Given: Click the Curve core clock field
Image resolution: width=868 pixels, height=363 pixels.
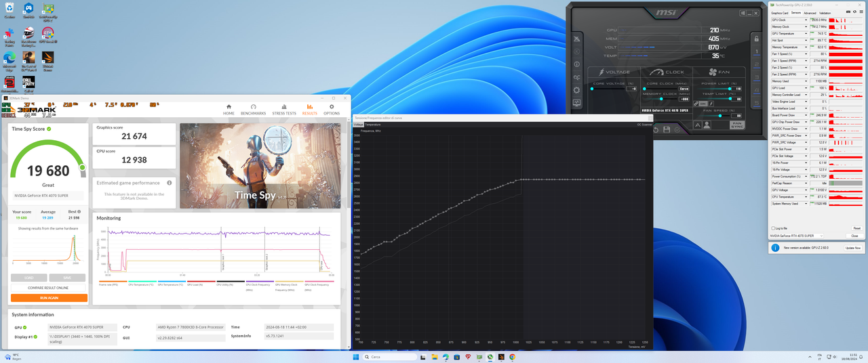Looking at the screenshot, I should pyautogui.click(x=684, y=89).
